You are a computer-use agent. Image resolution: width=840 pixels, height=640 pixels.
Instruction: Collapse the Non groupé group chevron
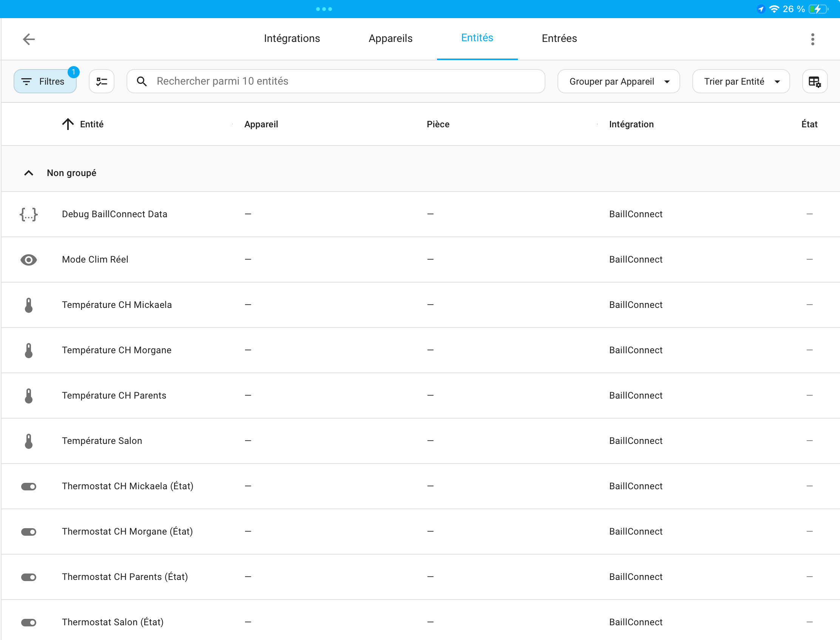coord(29,173)
